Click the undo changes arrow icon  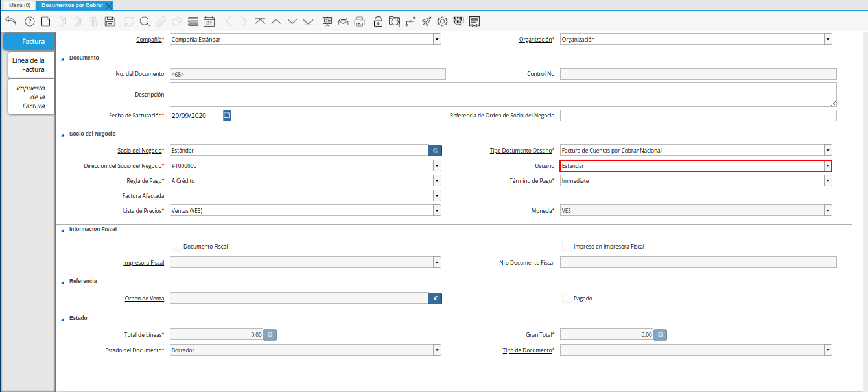(x=10, y=21)
